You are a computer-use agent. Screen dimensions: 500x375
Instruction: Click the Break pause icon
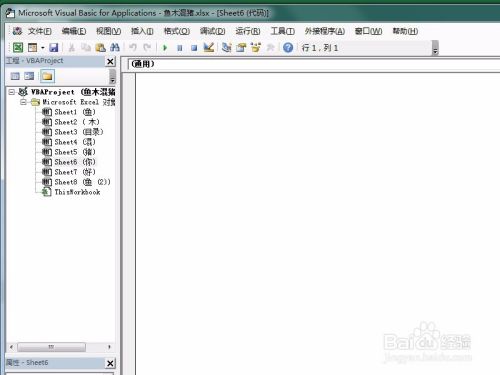(180, 48)
